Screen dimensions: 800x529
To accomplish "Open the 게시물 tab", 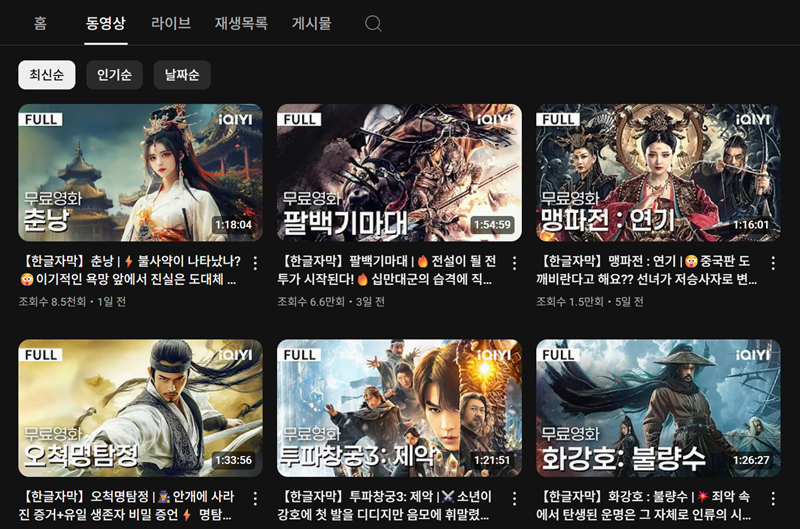I will [x=311, y=23].
